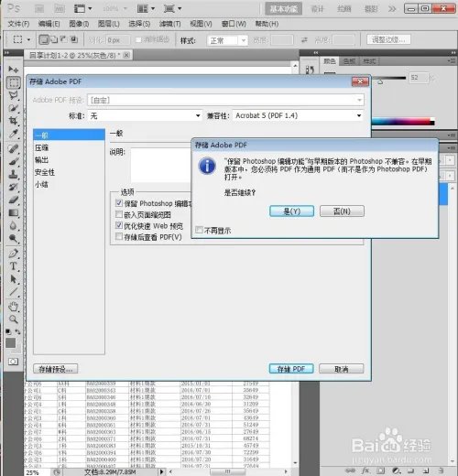Viewport: 458px width, 476px height.
Task: Select the Path Selection tool
Action: click(x=14, y=279)
